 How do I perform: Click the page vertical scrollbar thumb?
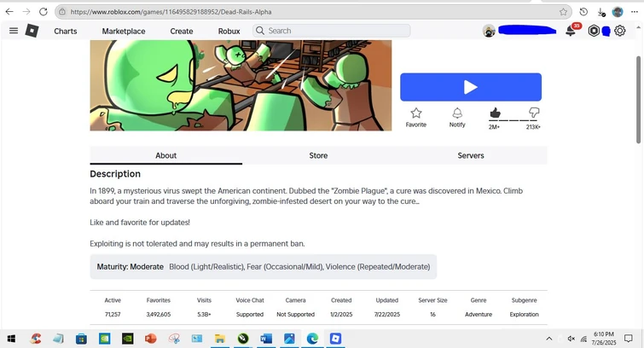click(x=639, y=100)
